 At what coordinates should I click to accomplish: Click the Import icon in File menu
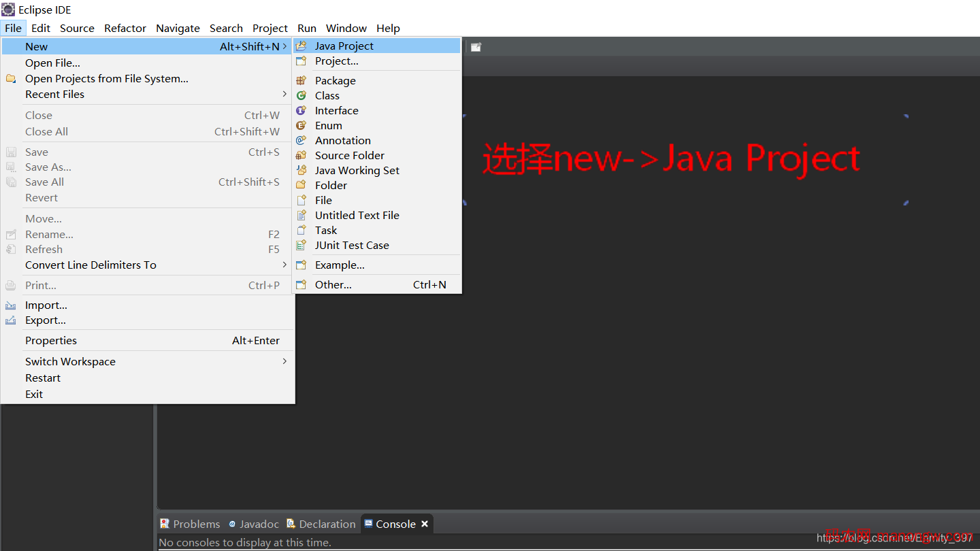[x=11, y=305]
